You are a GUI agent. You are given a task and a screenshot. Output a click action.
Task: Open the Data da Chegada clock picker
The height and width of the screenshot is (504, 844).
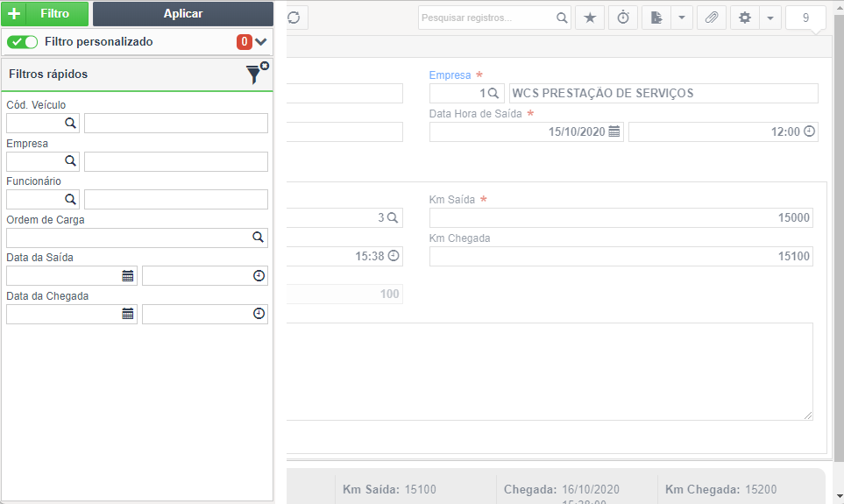[259, 314]
